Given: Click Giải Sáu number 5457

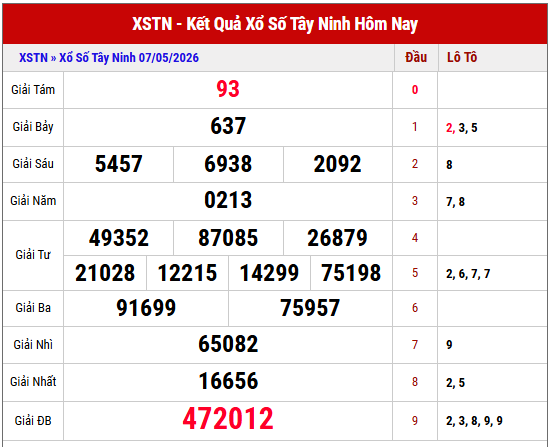Looking at the screenshot, I should click(119, 164).
